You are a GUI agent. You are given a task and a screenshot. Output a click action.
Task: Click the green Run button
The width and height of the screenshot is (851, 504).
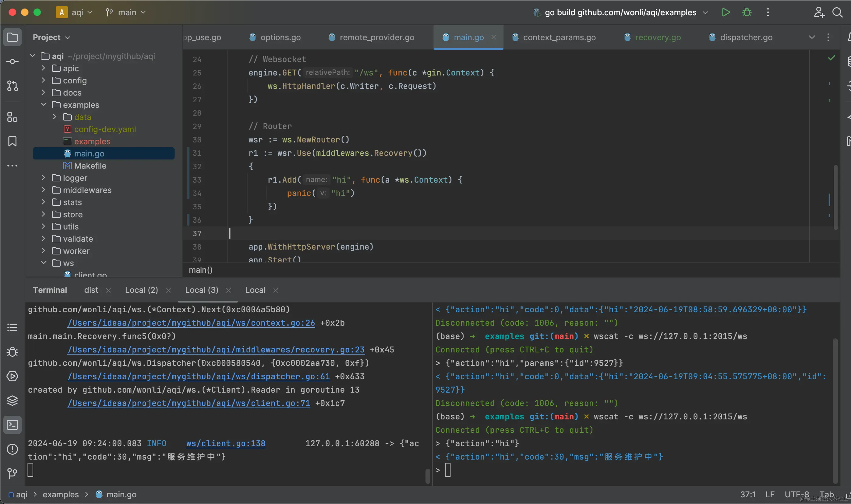click(x=726, y=12)
